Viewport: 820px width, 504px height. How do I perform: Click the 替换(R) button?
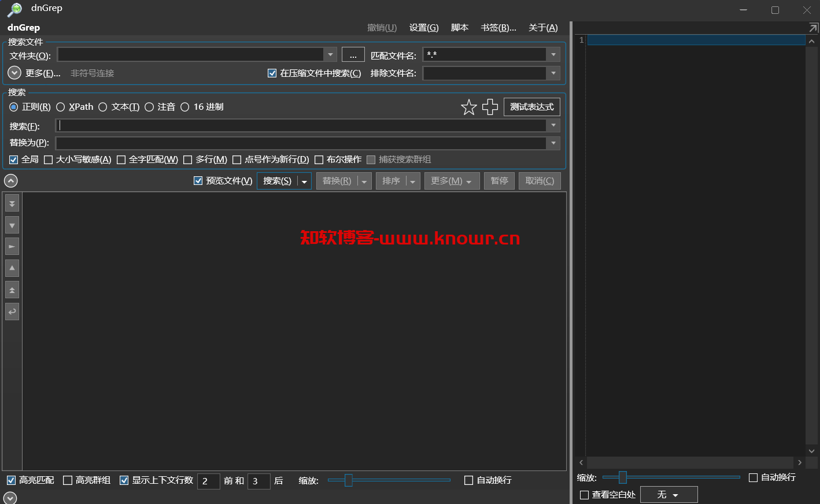tap(337, 181)
